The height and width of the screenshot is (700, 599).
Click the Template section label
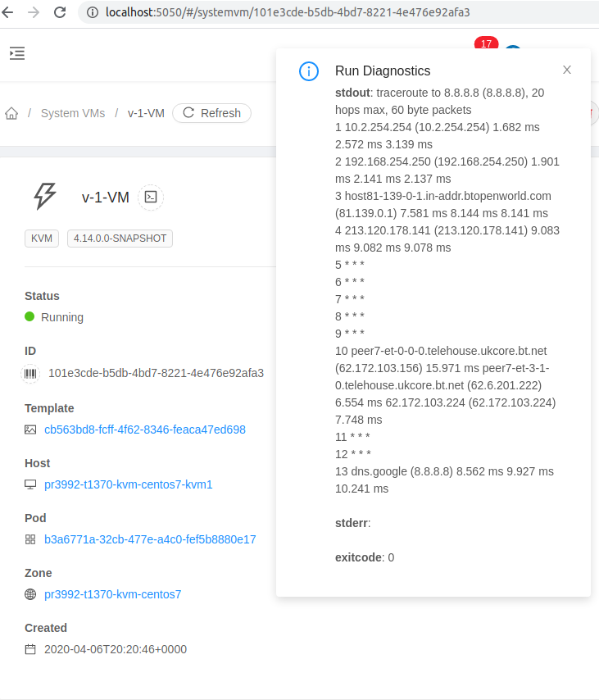[49, 408]
